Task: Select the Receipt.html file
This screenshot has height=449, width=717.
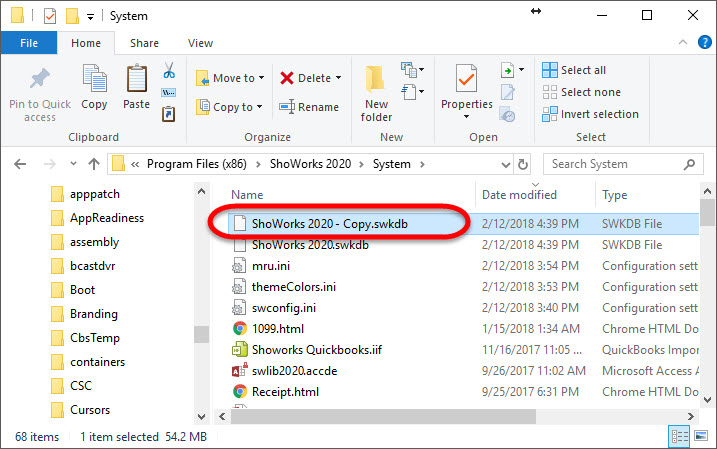Action: coord(285,392)
